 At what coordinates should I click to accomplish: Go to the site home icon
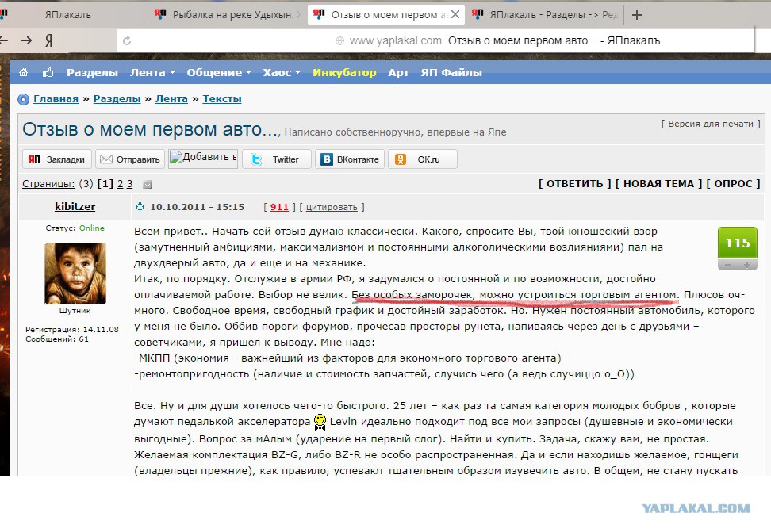coord(23,73)
